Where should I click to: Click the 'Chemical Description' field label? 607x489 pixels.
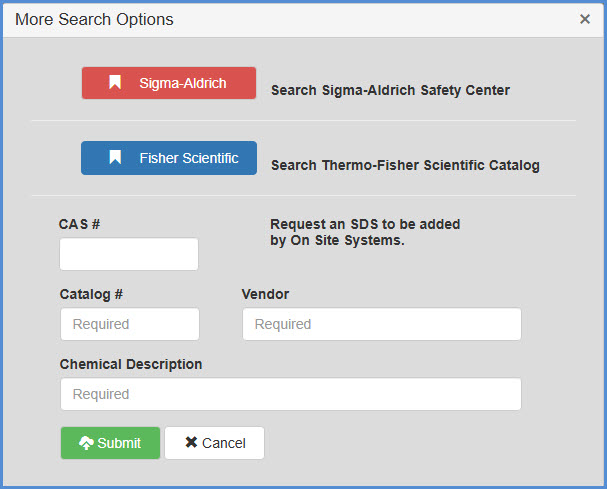[x=131, y=364]
